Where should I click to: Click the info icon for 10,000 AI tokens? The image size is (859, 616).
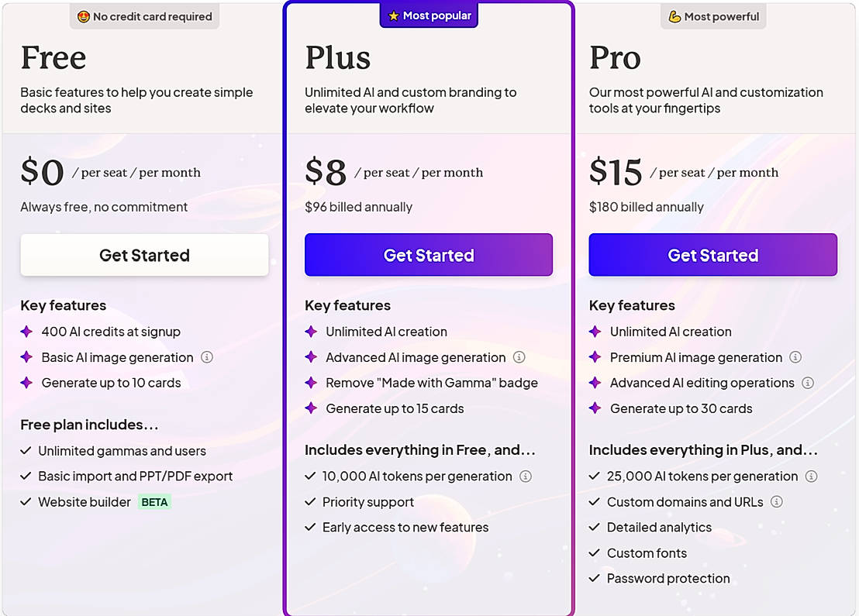pos(526,476)
